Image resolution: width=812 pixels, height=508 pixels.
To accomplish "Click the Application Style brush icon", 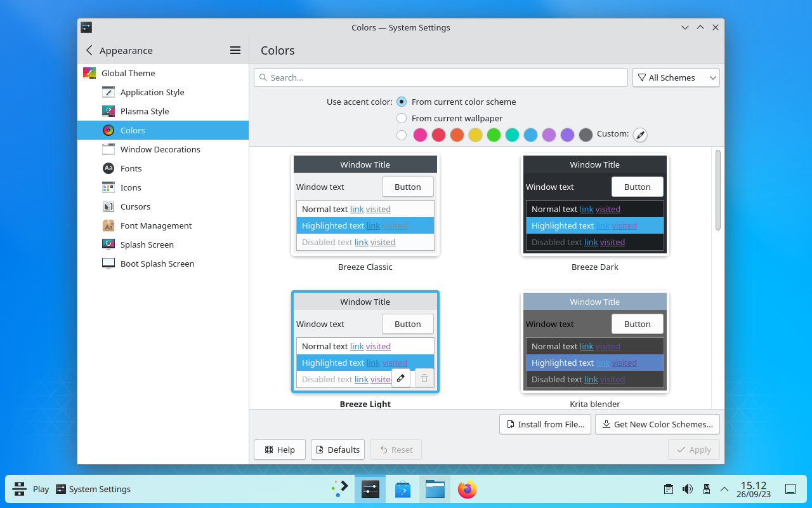I will [x=108, y=92].
